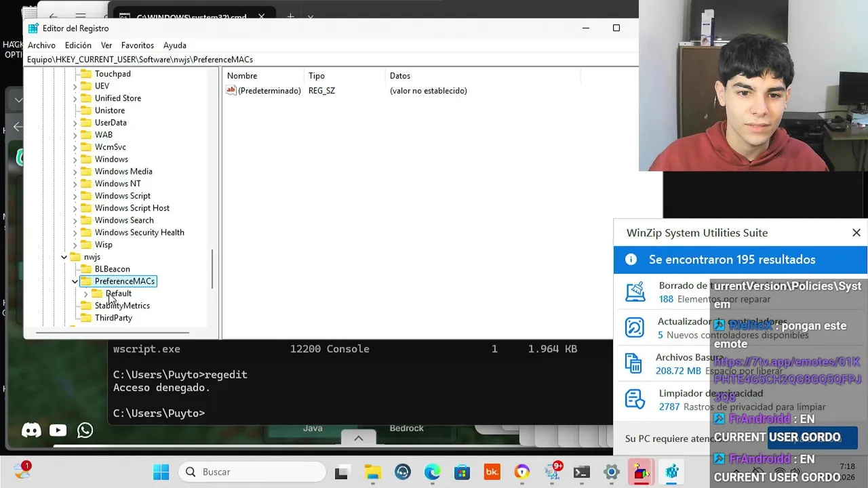Viewport: 868px width, 488px height.
Task: Click the Java edition button in the launcher
Action: 313,428
